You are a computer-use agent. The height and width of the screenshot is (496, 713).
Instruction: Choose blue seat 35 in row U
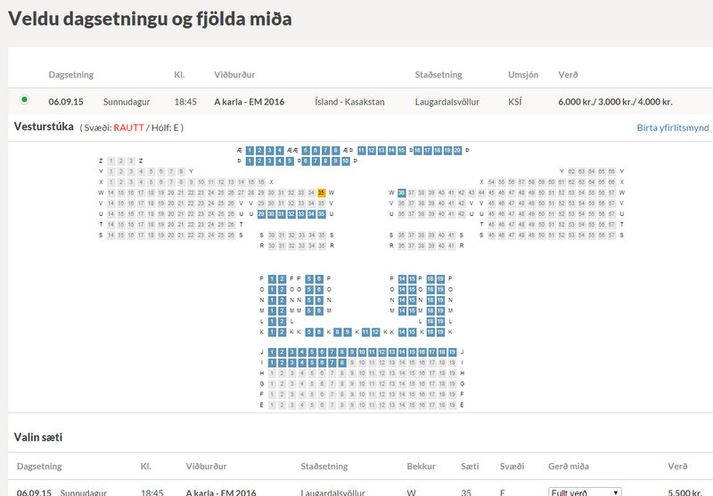[321, 214]
